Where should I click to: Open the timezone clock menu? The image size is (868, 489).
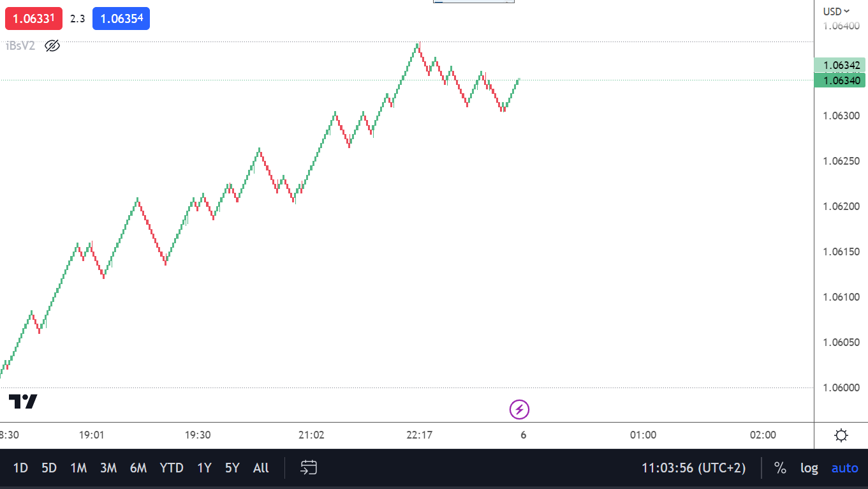[x=693, y=468]
